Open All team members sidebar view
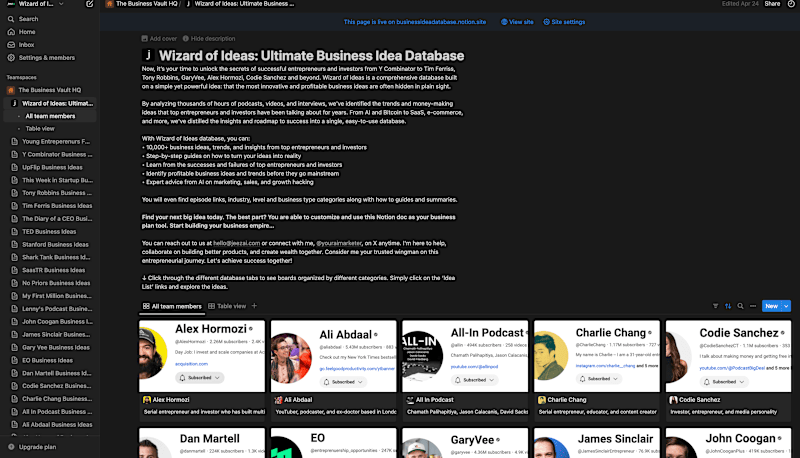The image size is (800, 458). (49, 116)
